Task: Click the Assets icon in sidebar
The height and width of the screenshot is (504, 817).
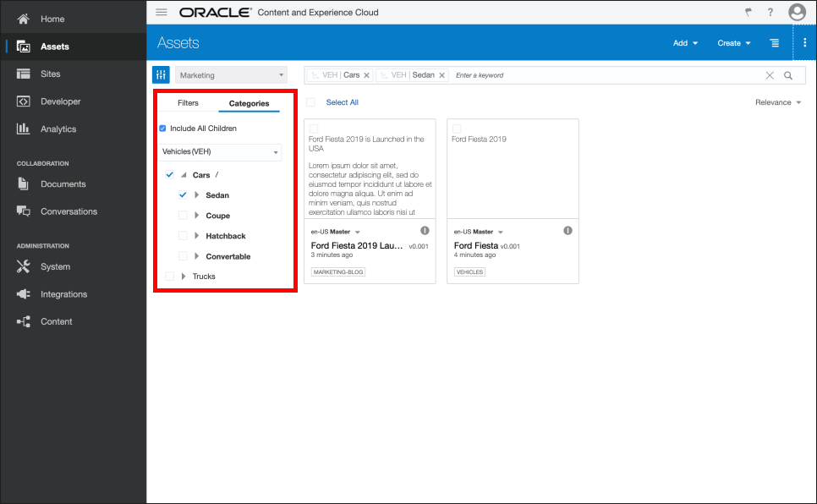Action: (x=23, y=47)
